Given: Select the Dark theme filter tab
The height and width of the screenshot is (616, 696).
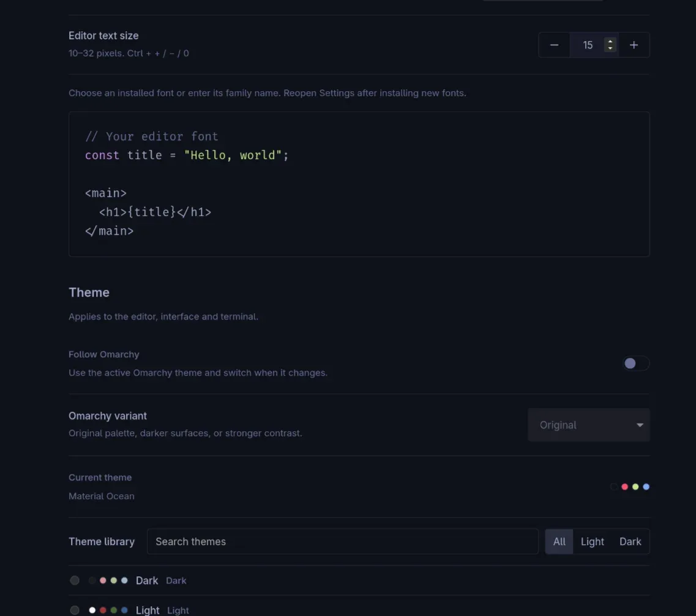Looking at the screenshot, I should click(x=630, y=541).
